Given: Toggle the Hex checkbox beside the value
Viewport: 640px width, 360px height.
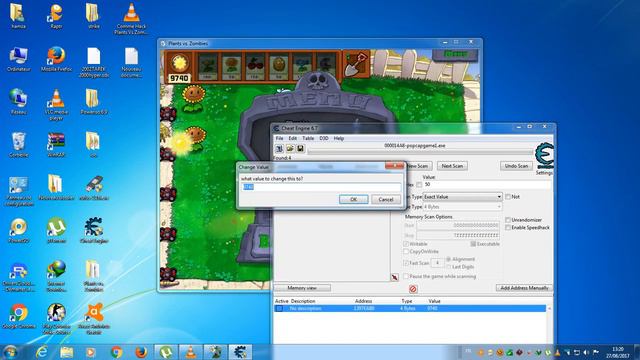Looking at the screenshot, I should click(x=419, y=185).
